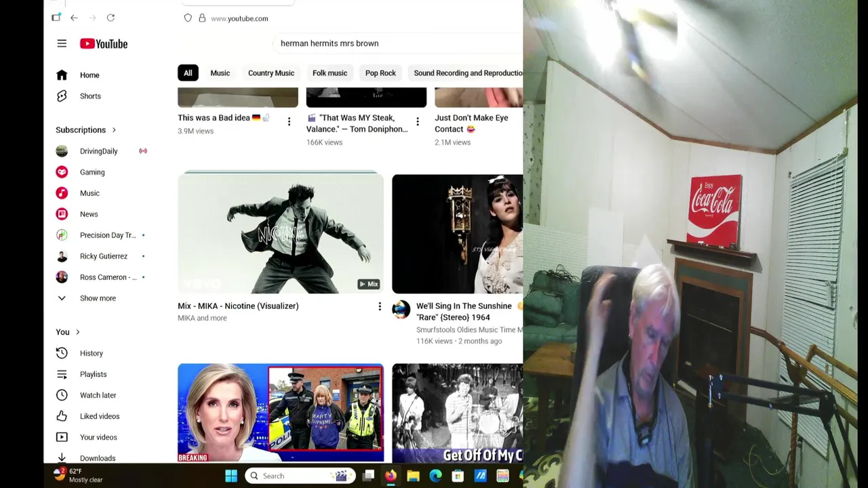Open the BREAKING news video thumbnail
The image size is (868, 488).
(x=281, y=413)
